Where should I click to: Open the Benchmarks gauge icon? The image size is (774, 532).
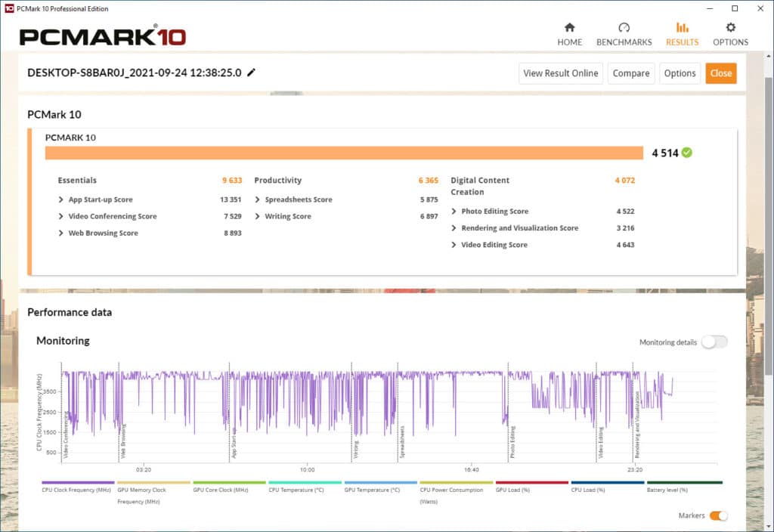(624, 27)
